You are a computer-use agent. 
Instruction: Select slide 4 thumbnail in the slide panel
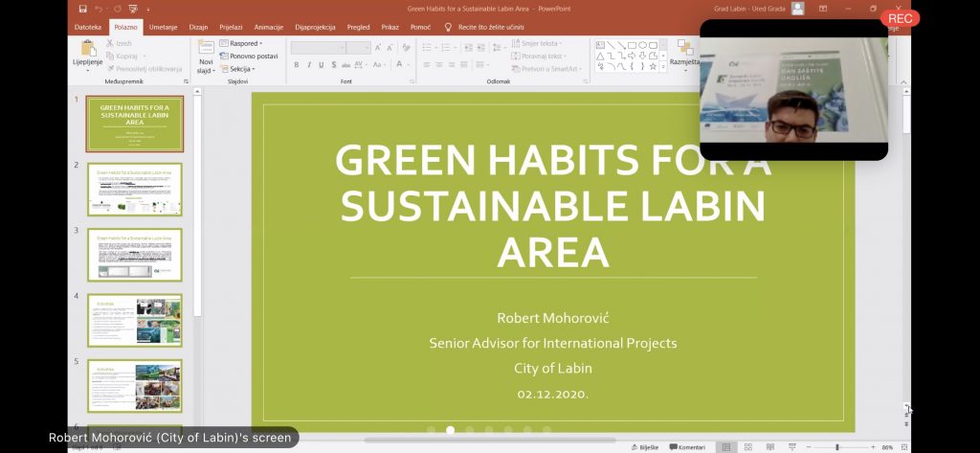pos(135,320)
